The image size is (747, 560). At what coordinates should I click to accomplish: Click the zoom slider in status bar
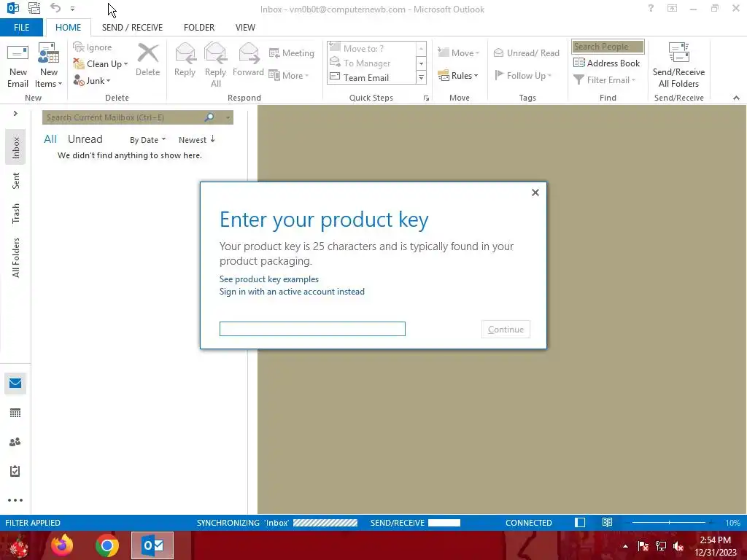pyautogui.click(x=669, y=522)
